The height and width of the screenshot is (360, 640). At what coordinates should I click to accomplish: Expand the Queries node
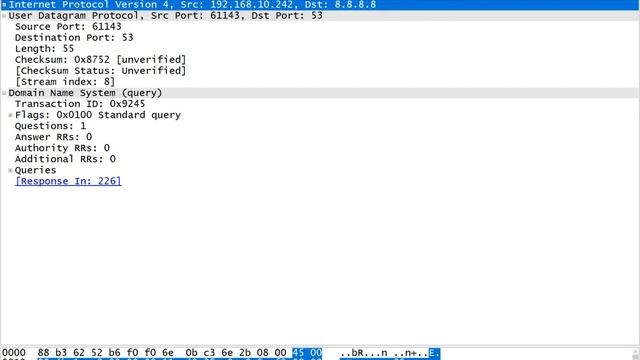coord(11,170)
